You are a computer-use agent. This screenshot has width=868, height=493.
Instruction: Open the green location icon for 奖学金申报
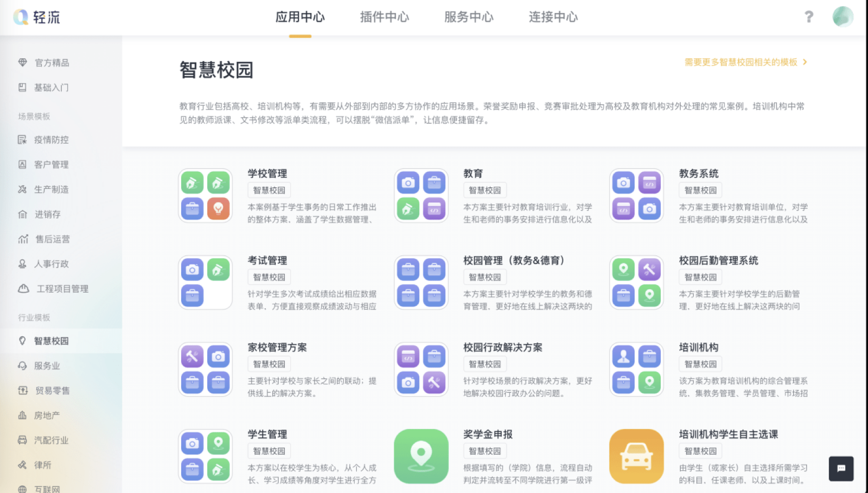tap(421, 456)
